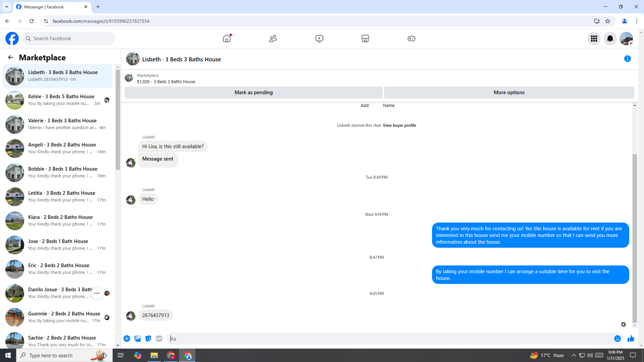Screen dimensions: 644x362
Task: Open Guennie · 2 Beds 2 Baths House chat
Action: pos(58,317)
